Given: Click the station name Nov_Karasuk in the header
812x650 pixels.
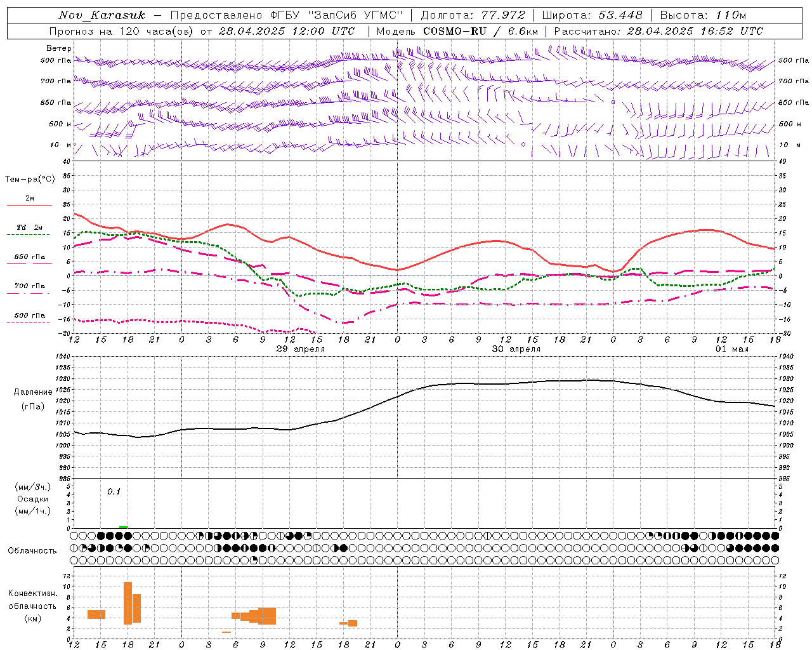Looking at the screenshot, I should click(101, 15).
